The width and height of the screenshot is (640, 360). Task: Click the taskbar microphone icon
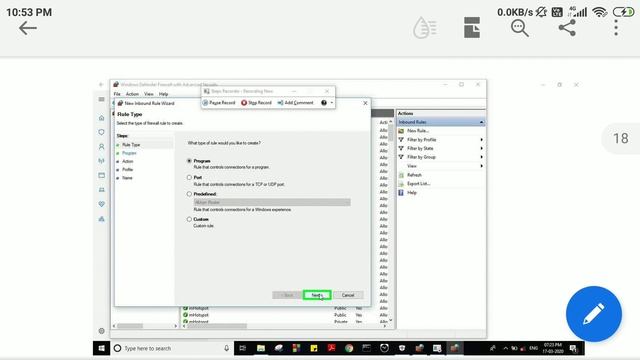226,348
